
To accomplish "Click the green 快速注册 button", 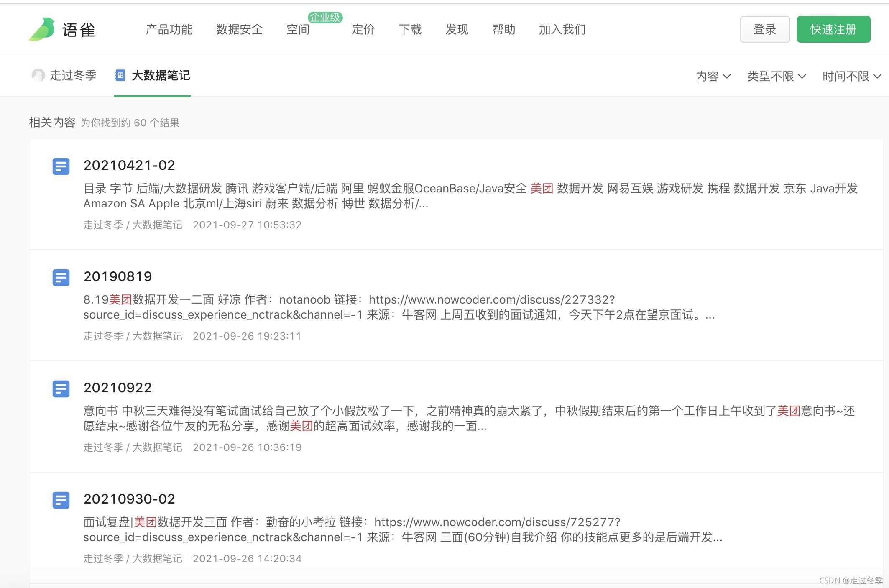I will 833,29.
